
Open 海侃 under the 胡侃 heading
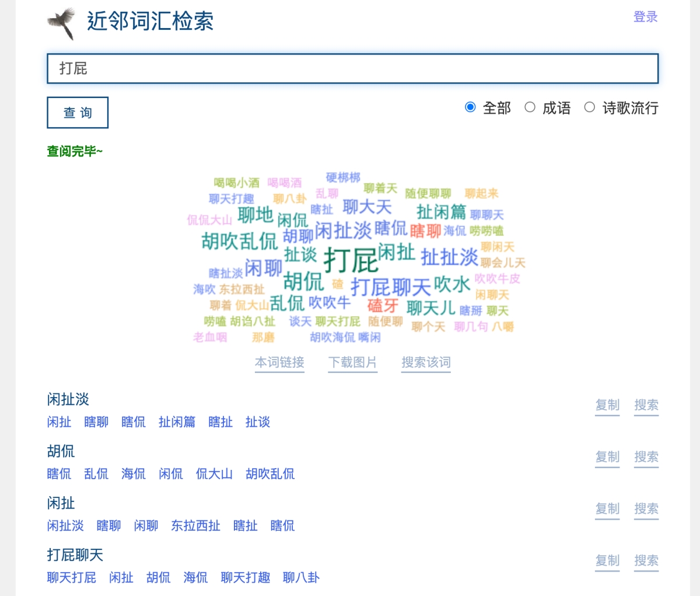134,474
